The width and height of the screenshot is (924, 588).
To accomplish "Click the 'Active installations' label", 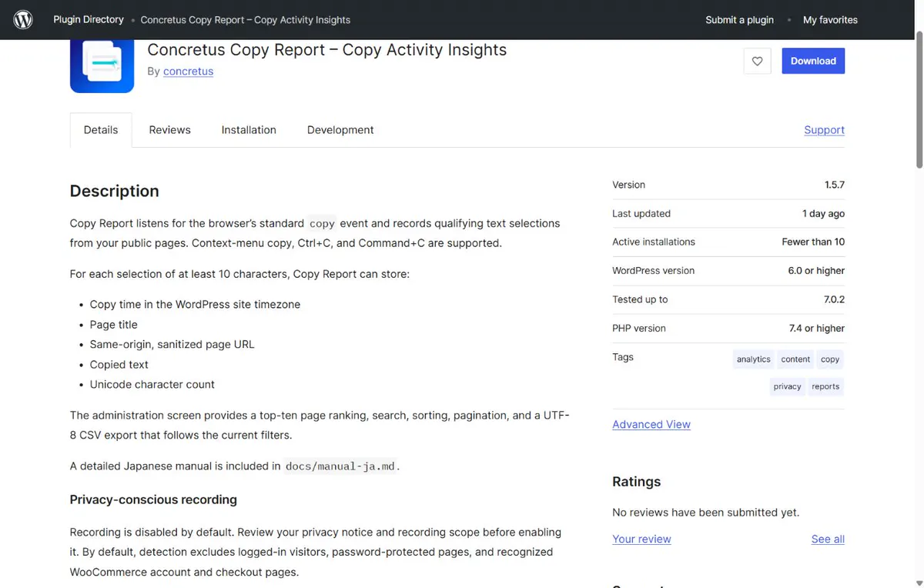I will pyautogui.click(x=654, y=242).
